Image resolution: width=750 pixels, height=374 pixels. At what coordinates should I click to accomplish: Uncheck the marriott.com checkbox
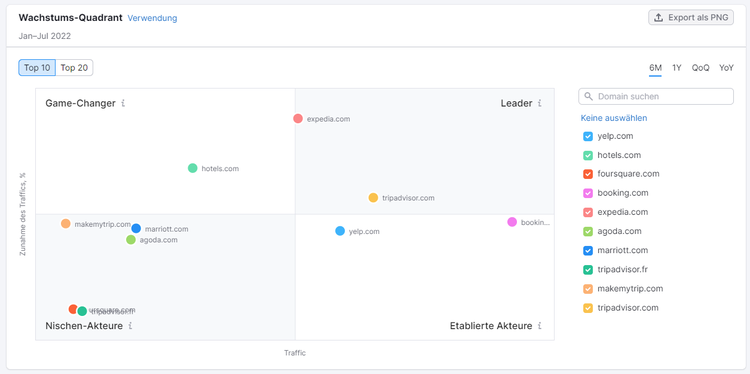[x=588, y=251]
